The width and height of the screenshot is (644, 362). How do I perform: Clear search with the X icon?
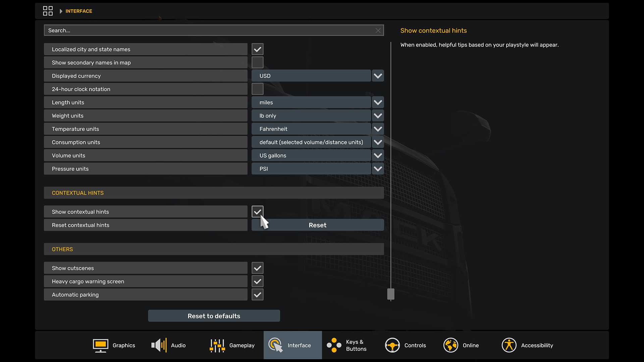coord(378,31)
